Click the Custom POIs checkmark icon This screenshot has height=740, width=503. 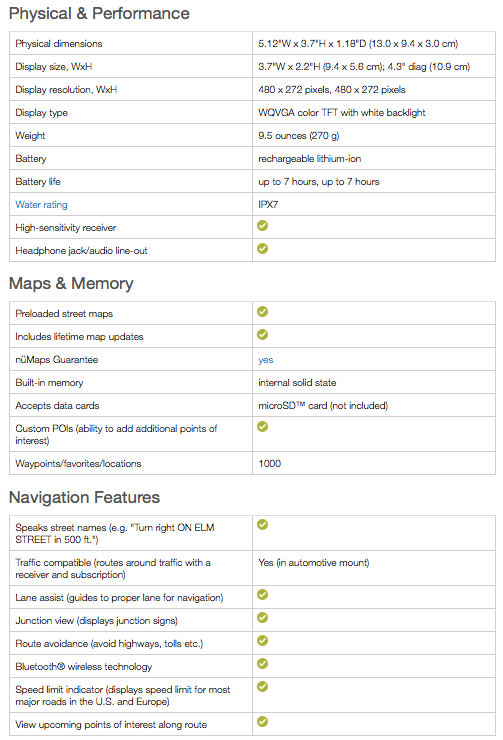(x=262, y=427)
